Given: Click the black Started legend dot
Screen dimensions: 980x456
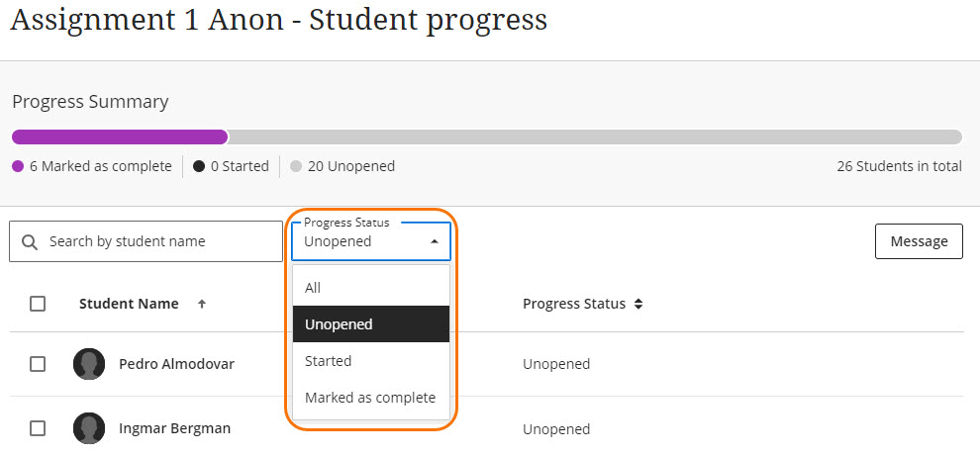Looking at the screenshot, I should (x=199, y=166).
